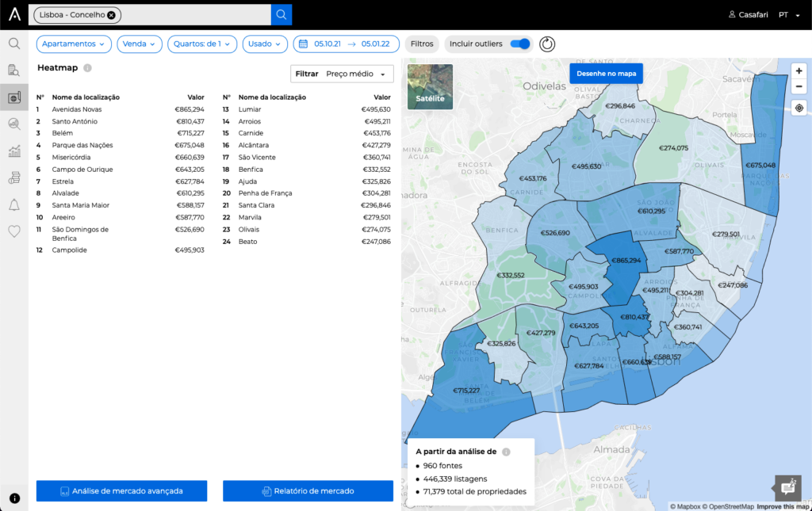Open the PT language dropdown

pyautogui.click(x=789, y=14)
